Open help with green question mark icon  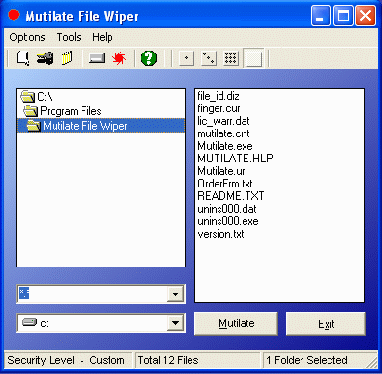tap(149, 59)
